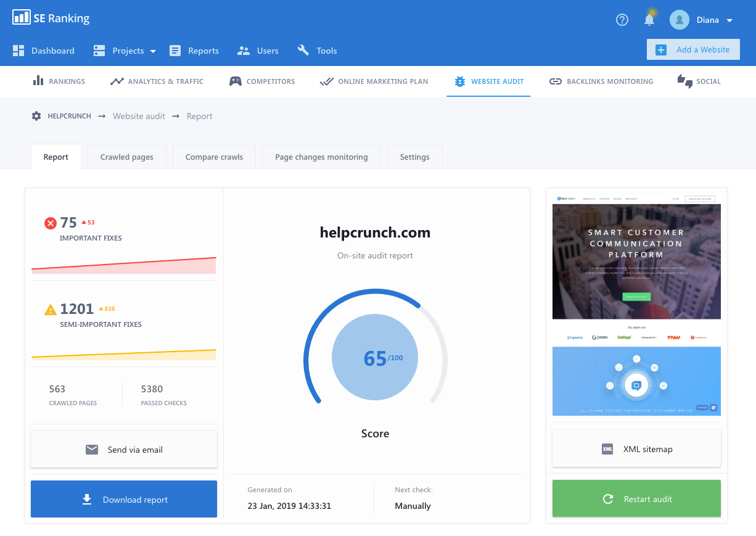The height and width of the screenshot is (536, 756).
Task: Click the Rankings bar chart icon
Action: (x=38, y=81)
